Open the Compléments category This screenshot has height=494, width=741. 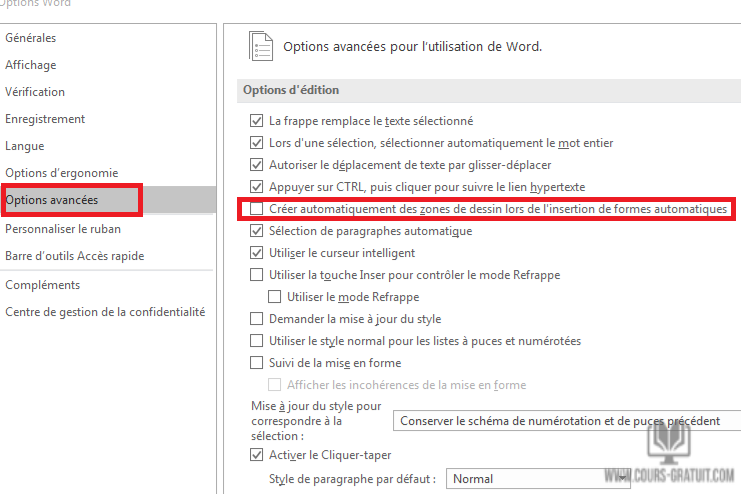point(43,285)
